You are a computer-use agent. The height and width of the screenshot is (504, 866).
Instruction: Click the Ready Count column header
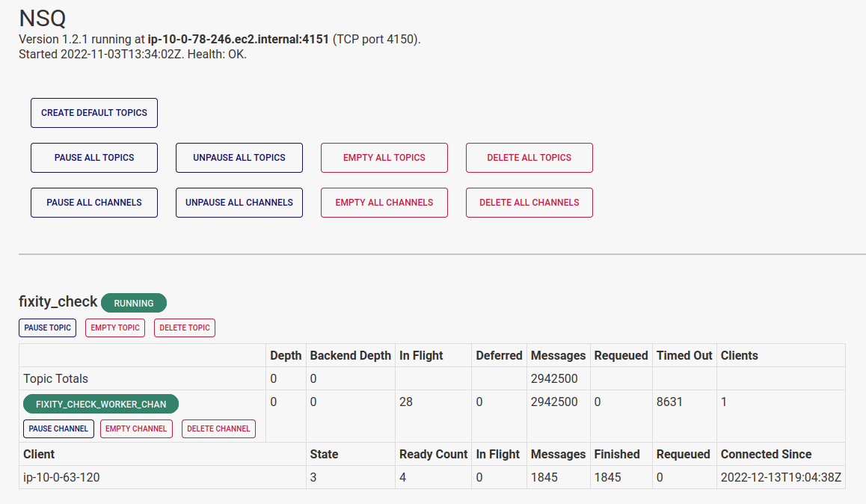tap(434, 455)
